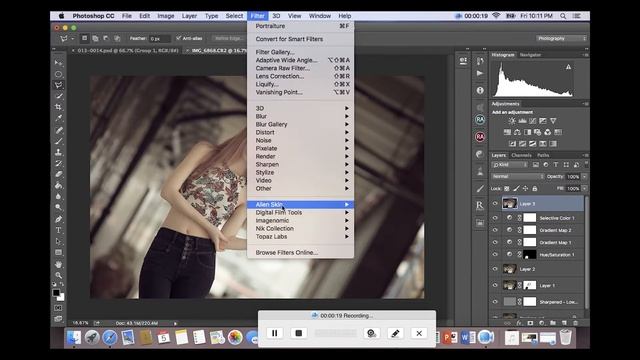This screenshot has height=360, width=640.
Task: Add a Brightness/Contrast adjustment
Action: click(512, 121)
